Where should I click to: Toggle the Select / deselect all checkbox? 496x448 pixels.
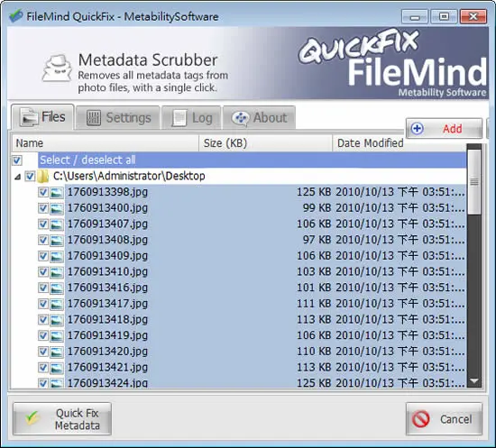click(x=17, y=160)
